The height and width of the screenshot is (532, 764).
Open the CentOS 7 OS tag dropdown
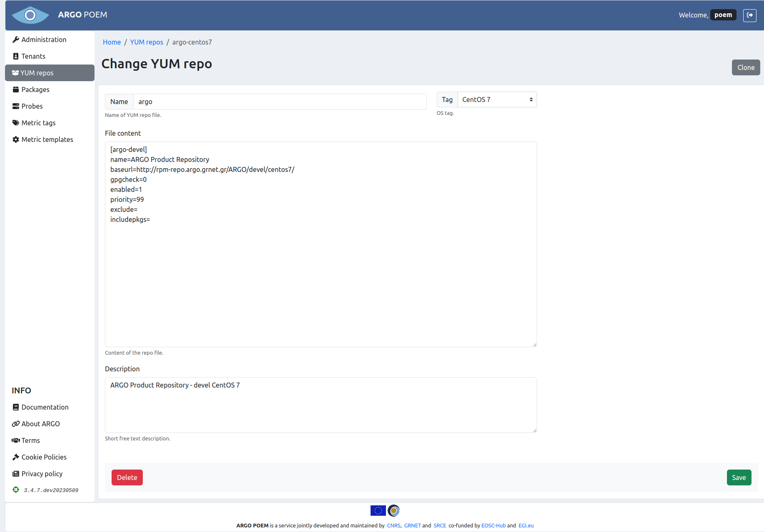tap(496, 99)
